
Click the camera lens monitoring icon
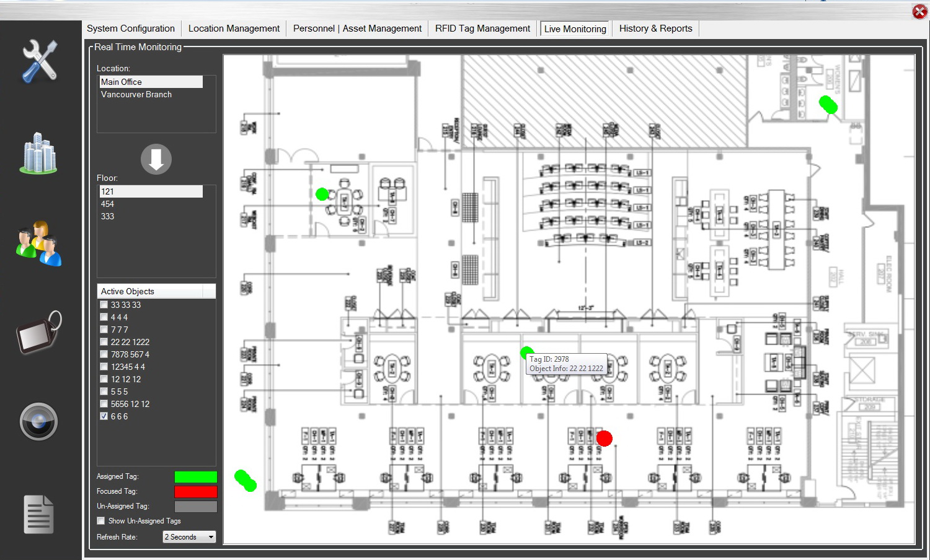click(x=39, y=422)
